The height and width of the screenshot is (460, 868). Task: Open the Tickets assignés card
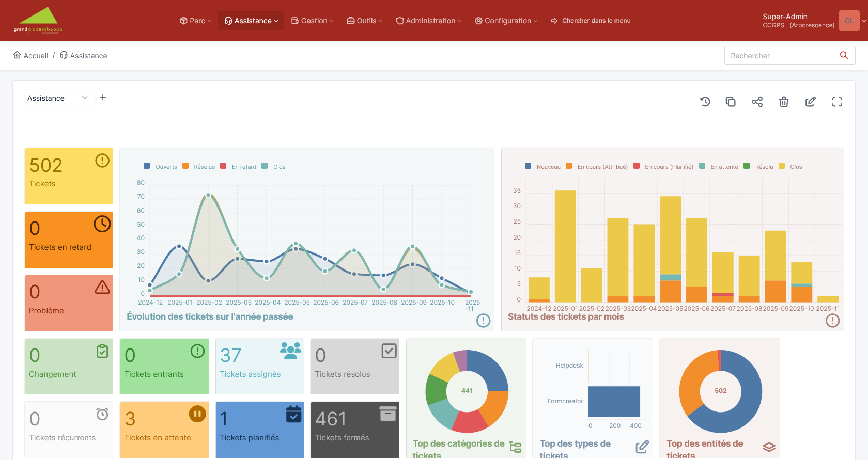259,366
